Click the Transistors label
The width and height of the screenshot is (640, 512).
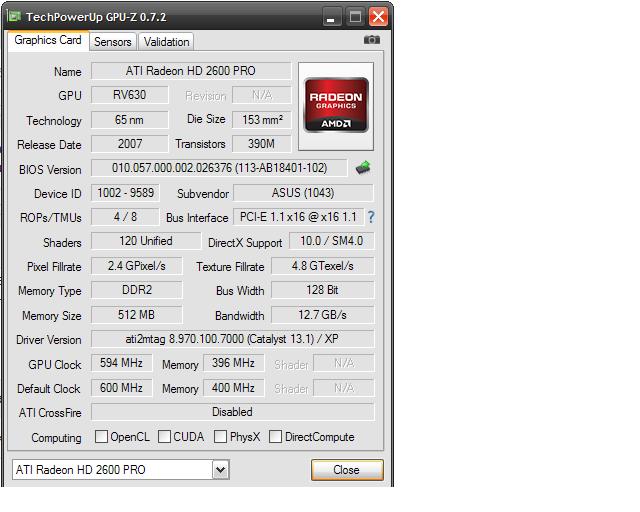(x=200, y=144)
